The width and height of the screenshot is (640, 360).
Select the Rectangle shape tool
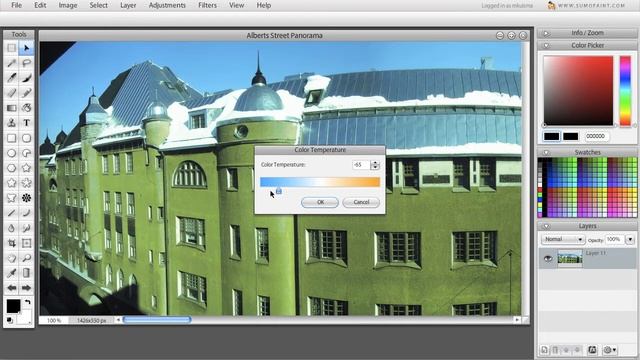tap(11, 138)
